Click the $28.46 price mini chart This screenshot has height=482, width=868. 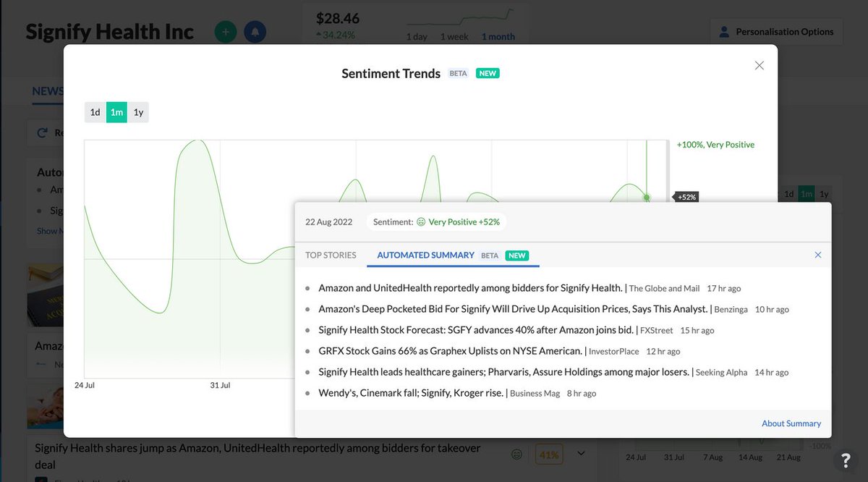(x=459, y=16)
